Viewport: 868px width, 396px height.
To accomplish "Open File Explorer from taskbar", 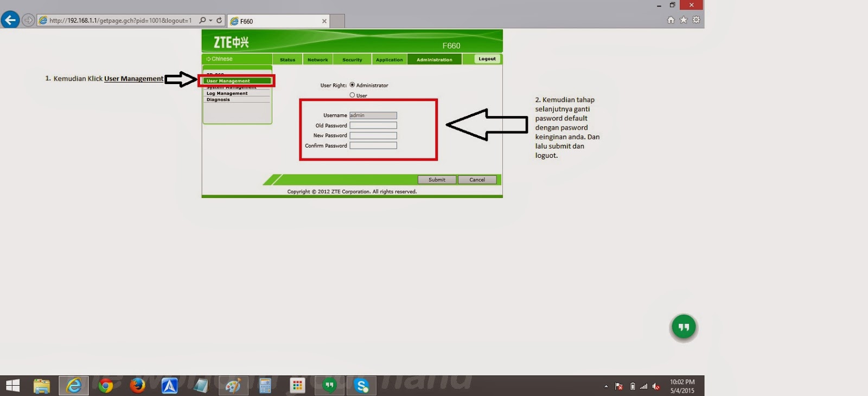I will pos(42,386).
